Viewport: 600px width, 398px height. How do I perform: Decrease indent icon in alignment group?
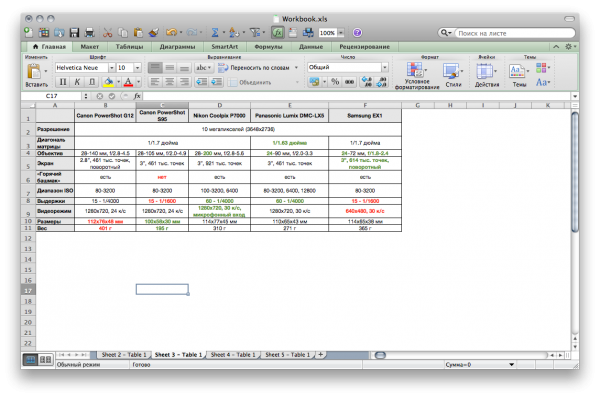click(201, 82)
